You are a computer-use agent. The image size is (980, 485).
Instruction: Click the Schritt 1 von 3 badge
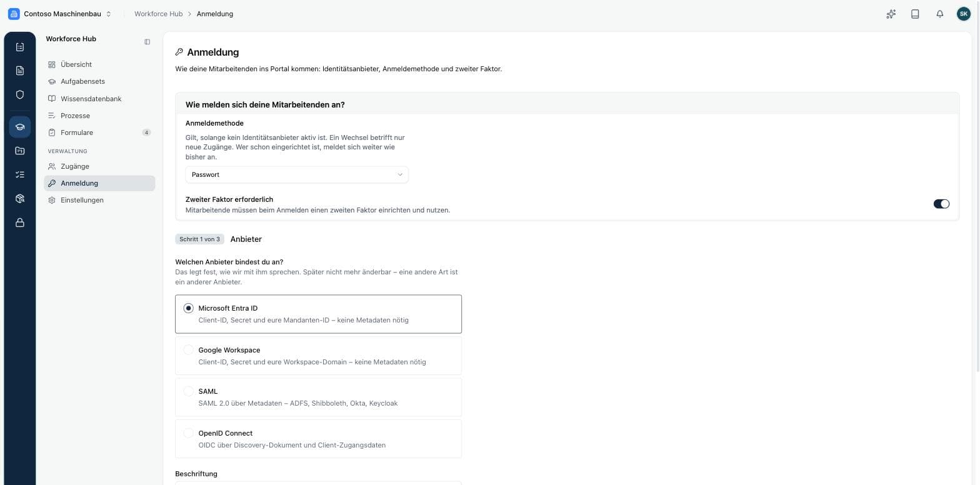[199, 239]
